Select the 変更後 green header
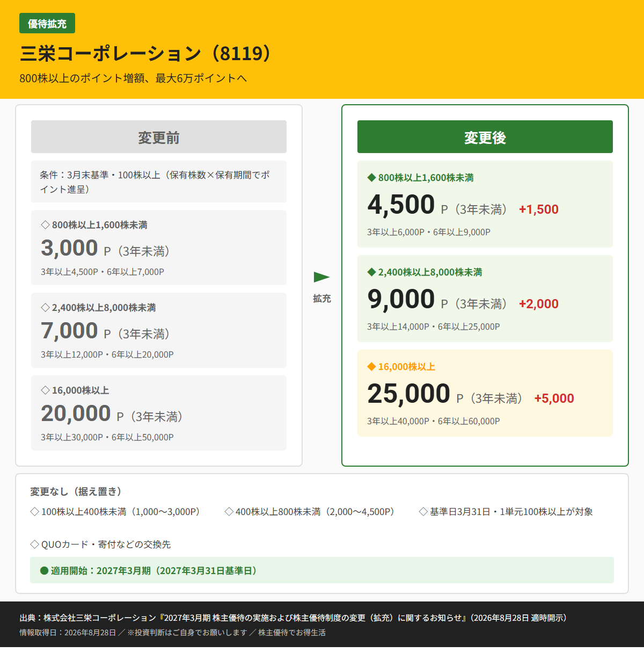The height and width of the screenshot is (660, 644). click(485, 137)
